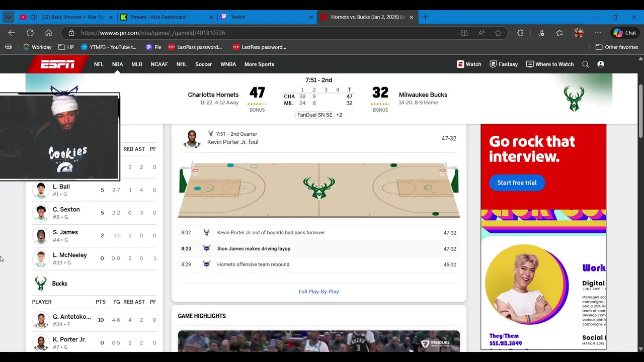
Task: Open HP bookmarks folder
Action: [66, 47]
